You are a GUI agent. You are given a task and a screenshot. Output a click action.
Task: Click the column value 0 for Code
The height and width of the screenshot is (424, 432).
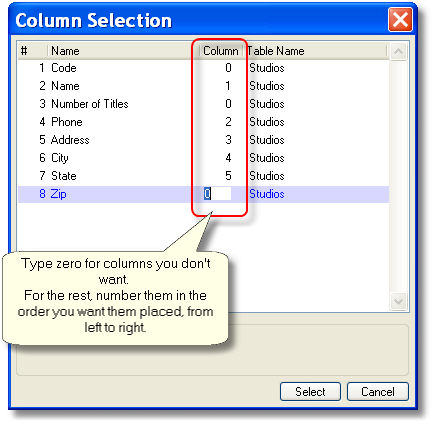coord(228,68)
